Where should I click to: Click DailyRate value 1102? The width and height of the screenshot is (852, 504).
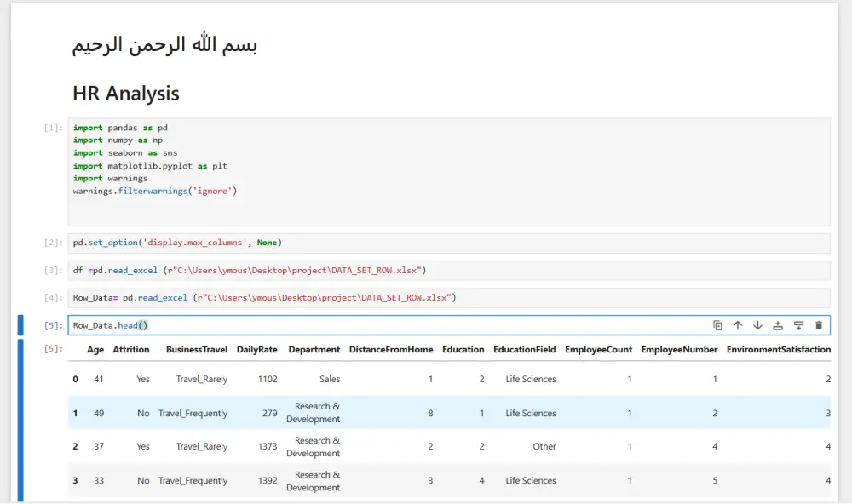pyautogui.click(x=268, y=379)
